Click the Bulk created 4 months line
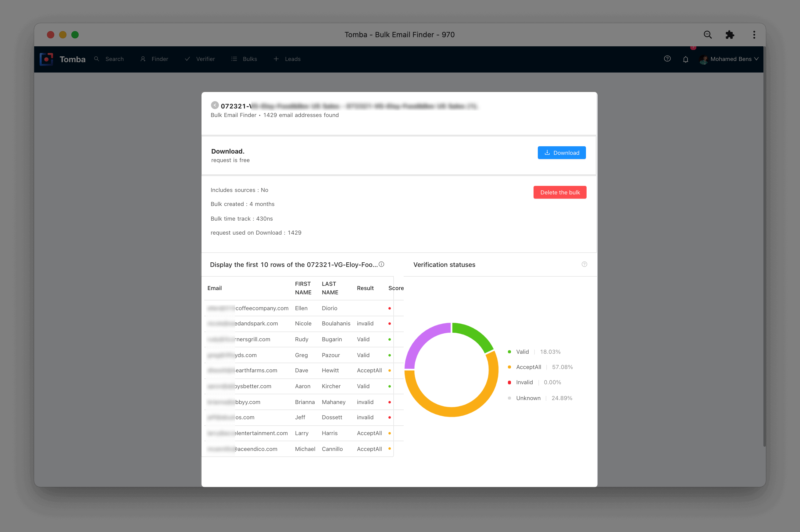The image size is (800, 532). 242,204
